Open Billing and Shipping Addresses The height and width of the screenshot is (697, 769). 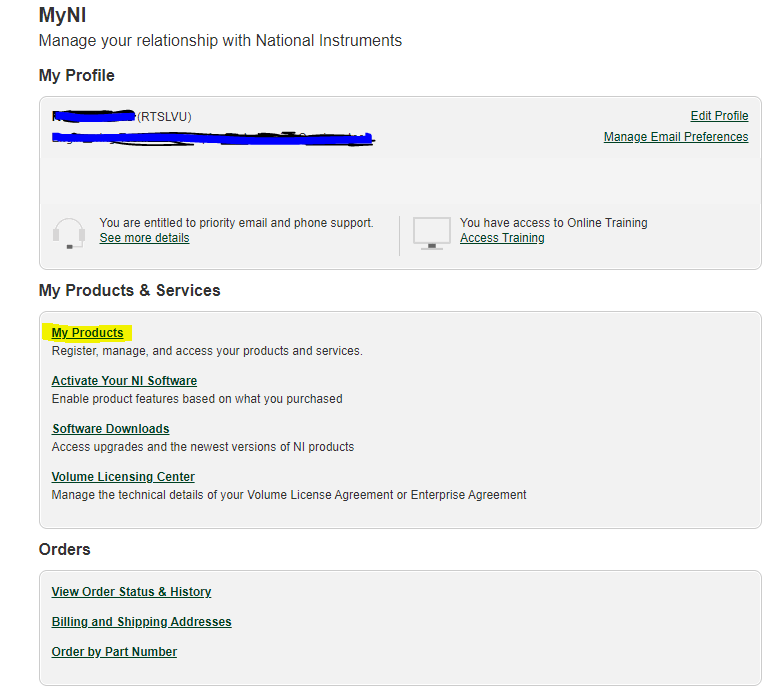pyautogui.click(x=141, y=621)
